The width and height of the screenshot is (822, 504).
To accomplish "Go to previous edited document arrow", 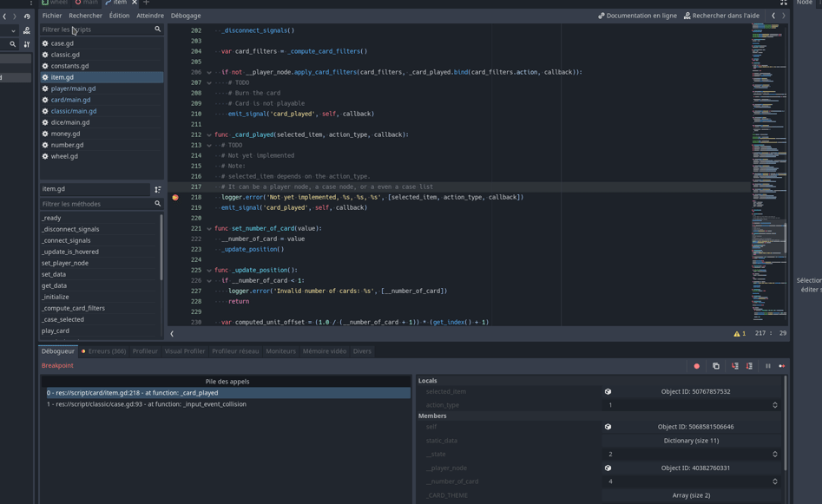I will coord(773,16).
